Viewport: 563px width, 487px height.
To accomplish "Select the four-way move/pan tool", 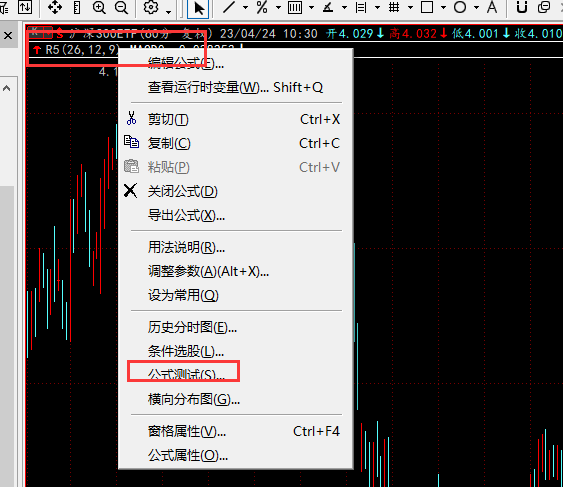I will coord(55,7).
